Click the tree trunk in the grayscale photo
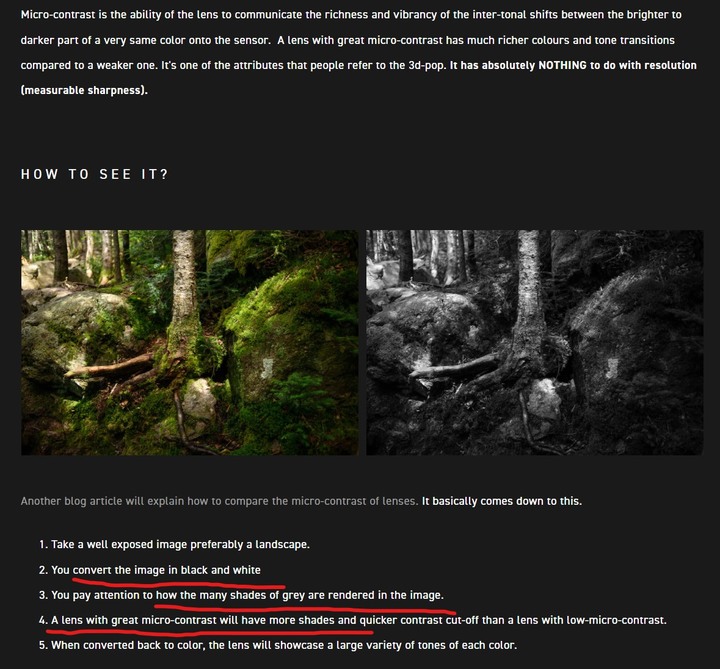Viewport: 720px width, 669px height. click(530, 285)
